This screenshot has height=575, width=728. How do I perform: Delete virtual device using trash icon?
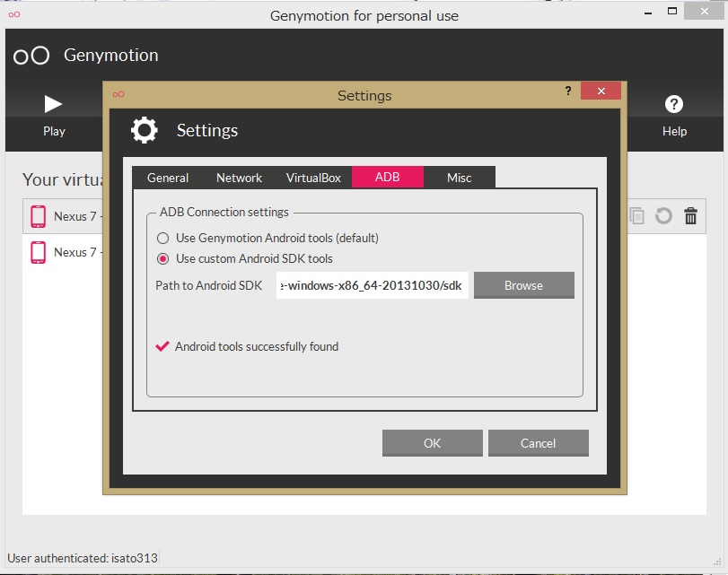(x=690, y=216)
